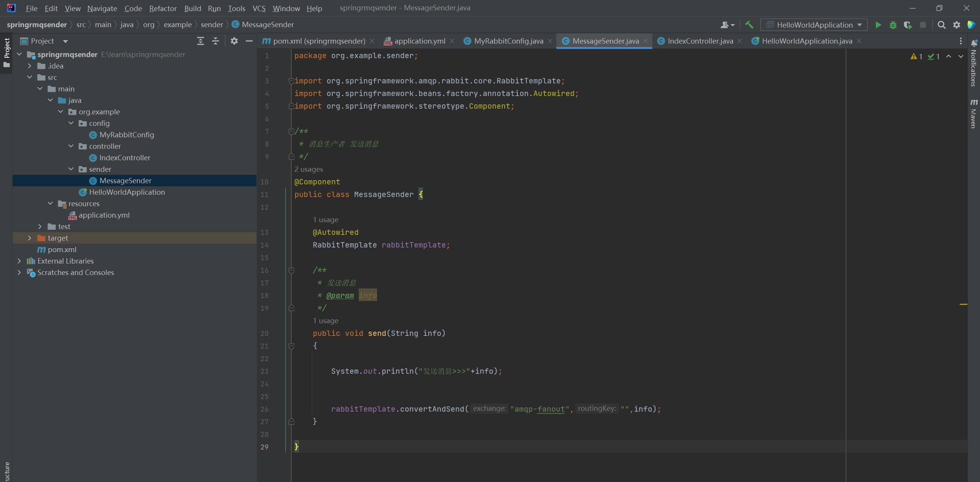980x482 pixels.
Task: Select application.yml in project tree
Action: (x=104, y=215)
